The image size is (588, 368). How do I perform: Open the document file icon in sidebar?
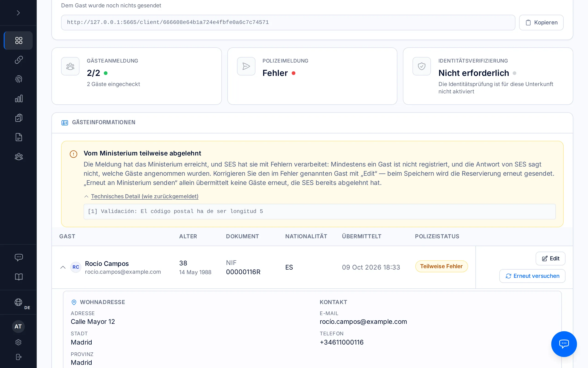point(18,137)
